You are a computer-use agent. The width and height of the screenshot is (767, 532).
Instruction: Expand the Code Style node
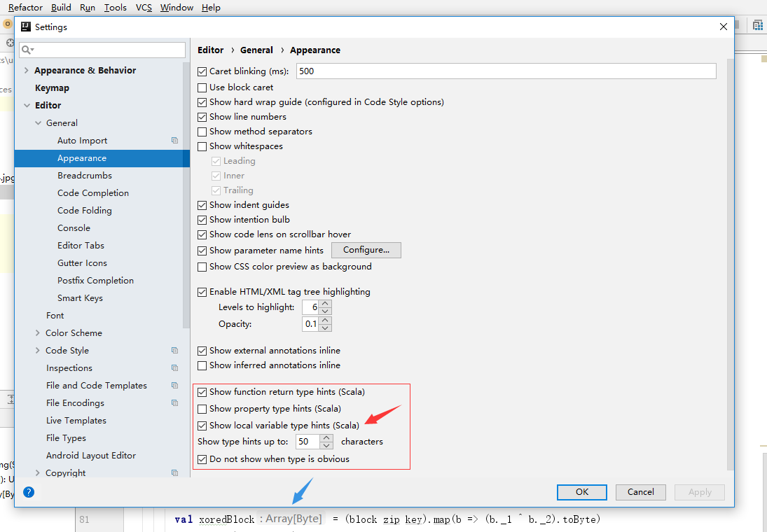click(38, 351)
